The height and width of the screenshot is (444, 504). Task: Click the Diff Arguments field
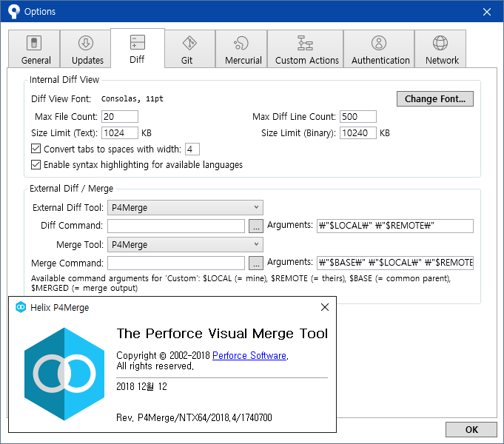(x=395, y=226)
